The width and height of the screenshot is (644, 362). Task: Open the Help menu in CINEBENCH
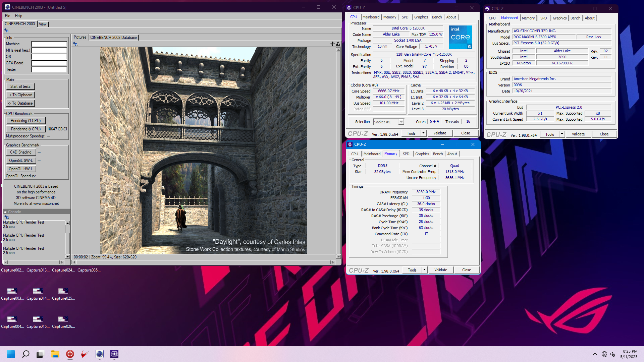pyautogui.click(x=18, y=16)
